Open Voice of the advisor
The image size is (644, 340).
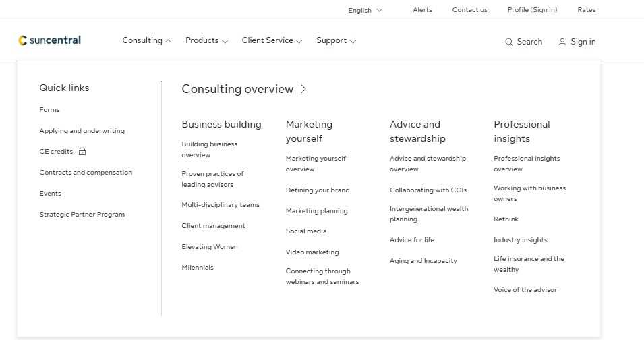(x=525, y=290)
